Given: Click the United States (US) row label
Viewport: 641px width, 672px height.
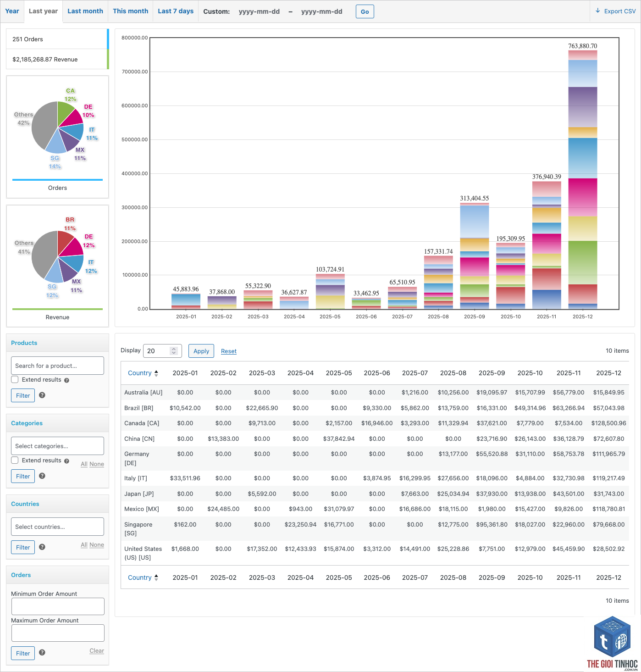Looking at the screenshot, I should pos(143,553).
